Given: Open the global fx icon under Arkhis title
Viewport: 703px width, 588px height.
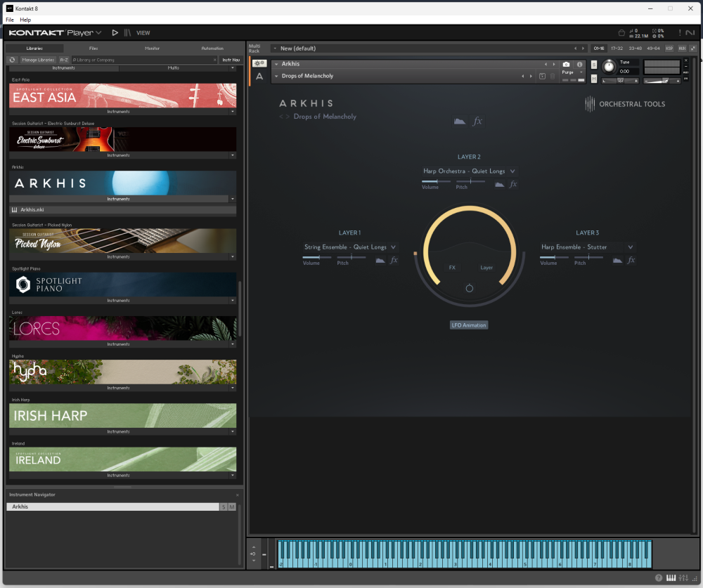Looking at the screenshot, I should tap(477, 122).
